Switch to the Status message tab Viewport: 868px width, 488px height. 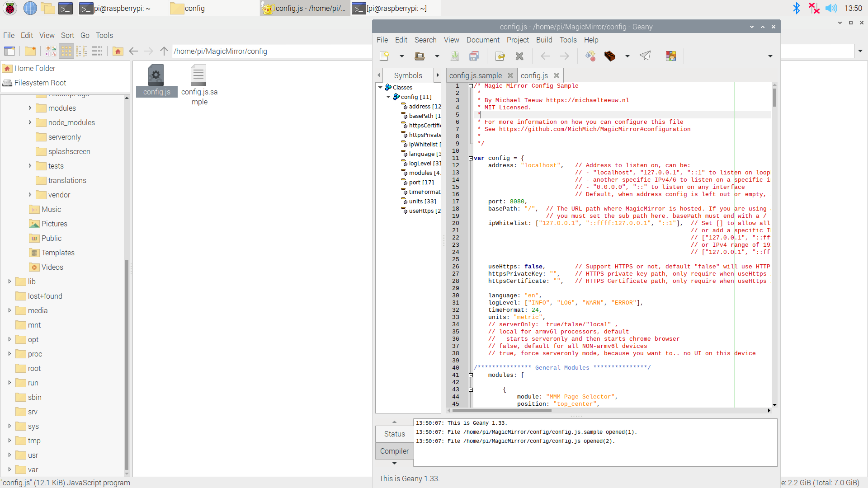click(x=394, y=434)
